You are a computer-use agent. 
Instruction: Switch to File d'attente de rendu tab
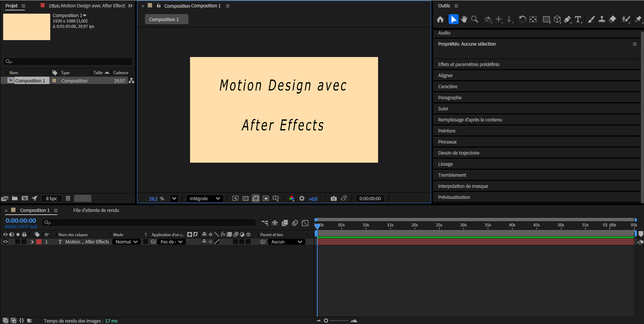(96, 210)
